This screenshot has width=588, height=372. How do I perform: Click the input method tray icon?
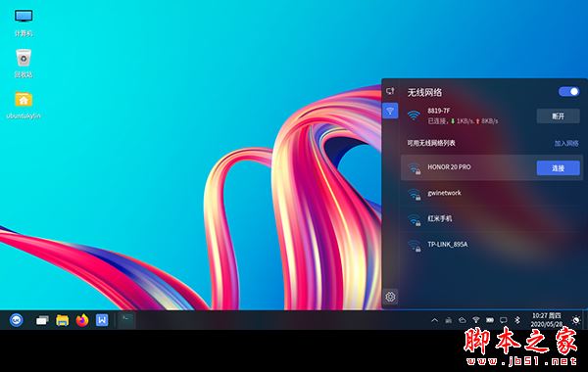[x=448, y=320]
